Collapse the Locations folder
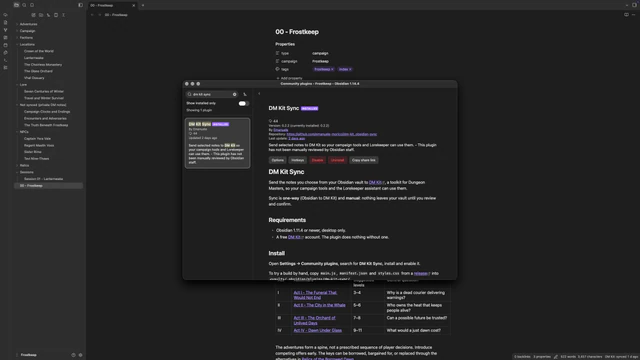 (27, 44)
